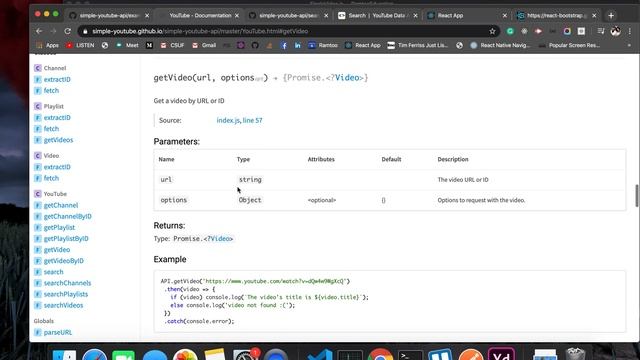Viewport: 640px width, 360px height.
Task: Open searchVideos in the sidebar
Action: pos(63,305)
